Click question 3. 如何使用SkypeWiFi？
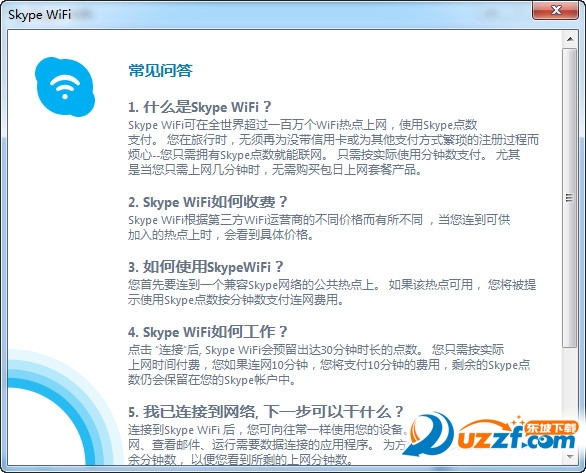The width and height of the screenshot is (586, 473). (x=206, y=267)
